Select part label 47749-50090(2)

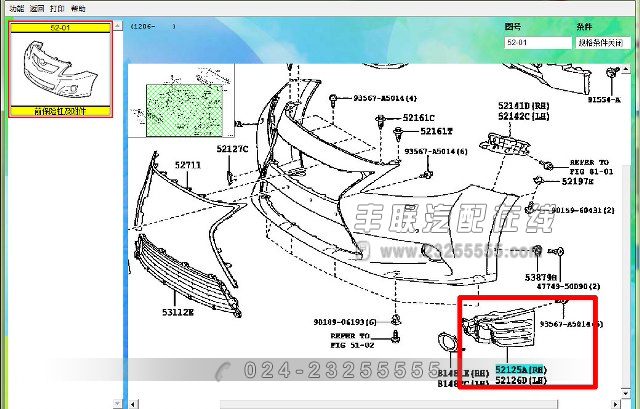point(568,287)
